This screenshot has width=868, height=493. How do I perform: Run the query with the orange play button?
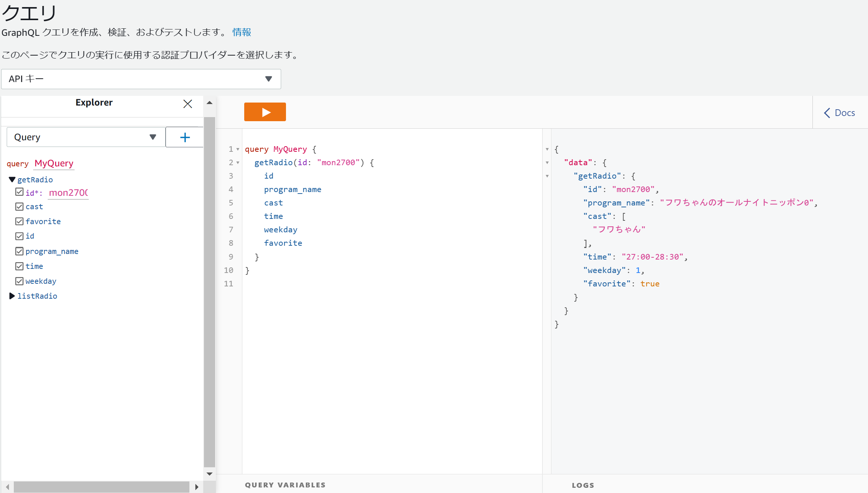coord(265,112)
